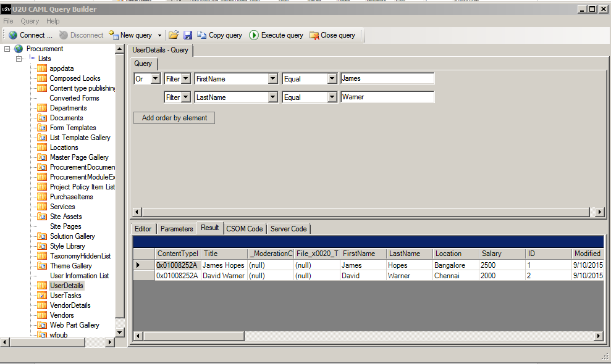Image resolution: width=611 pixels, height=364 pixels.
Task: Select the Solution Gallery icon
Action: point(42,236)
